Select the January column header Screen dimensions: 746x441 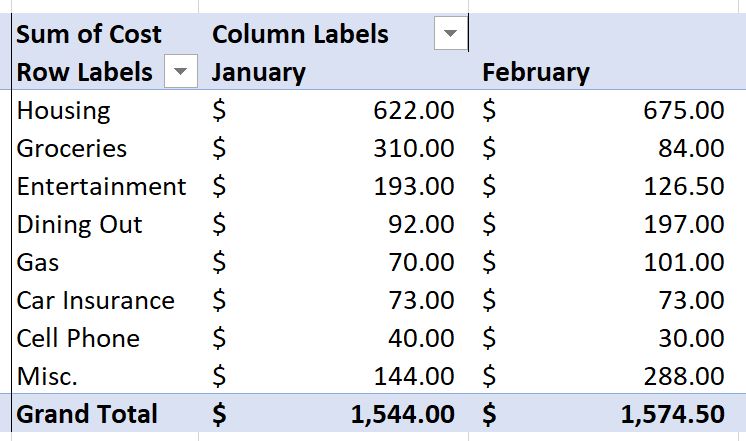coord(258,73)
